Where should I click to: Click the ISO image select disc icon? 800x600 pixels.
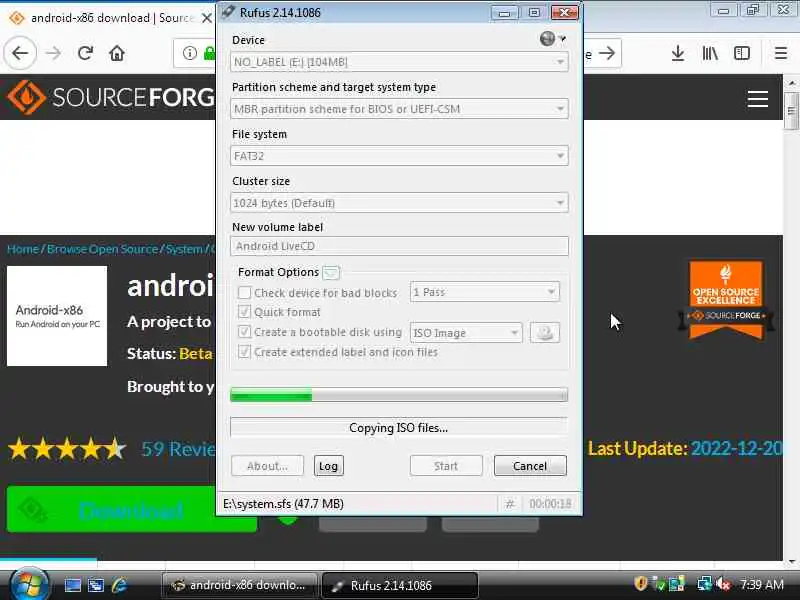(544, 333)
